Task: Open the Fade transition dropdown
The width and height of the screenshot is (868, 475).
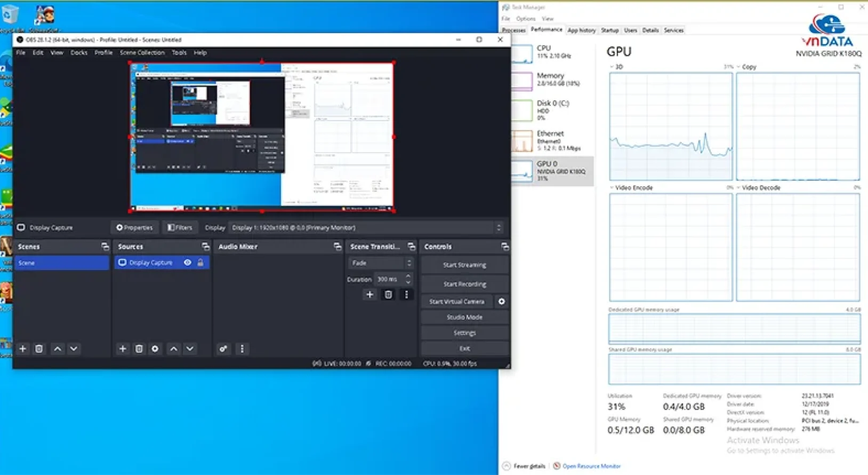Action: (x=381, y=263)
